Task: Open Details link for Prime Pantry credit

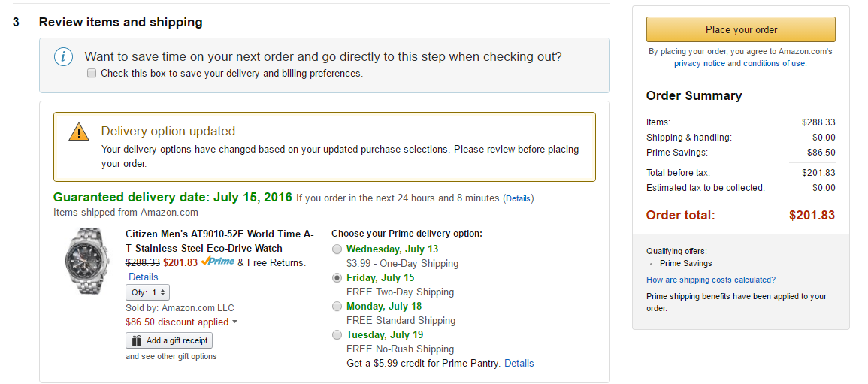Action: pos(519,363)
